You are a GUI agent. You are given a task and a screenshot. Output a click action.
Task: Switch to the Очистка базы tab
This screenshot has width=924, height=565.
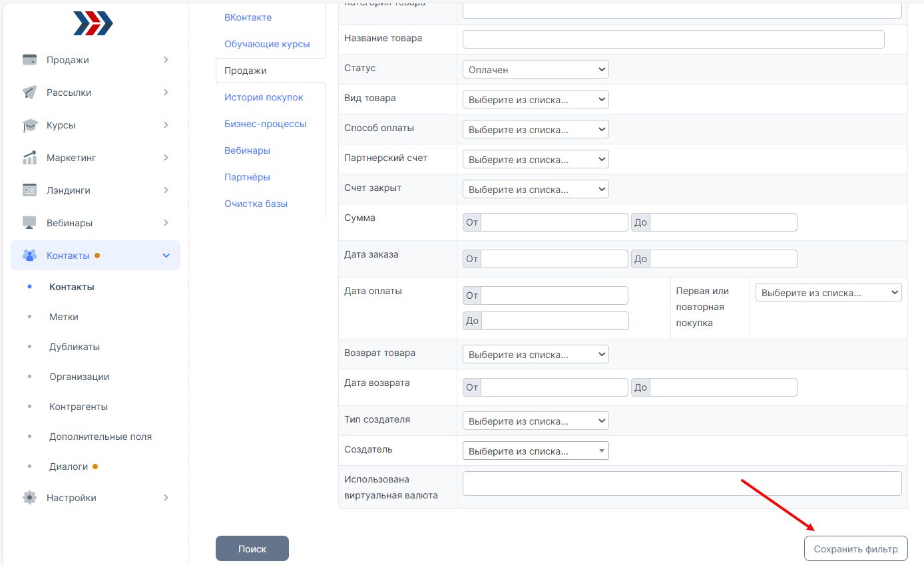[x=256, y=204]
